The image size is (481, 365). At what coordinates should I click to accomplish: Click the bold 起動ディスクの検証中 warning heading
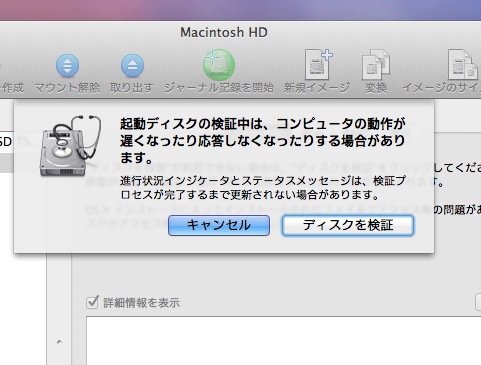(x=263, y=140)
